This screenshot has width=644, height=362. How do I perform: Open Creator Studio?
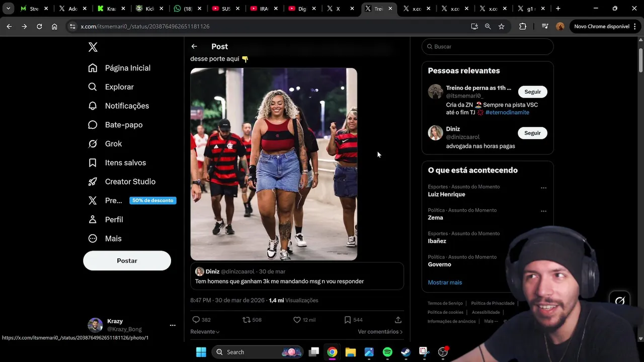[122, 182]
